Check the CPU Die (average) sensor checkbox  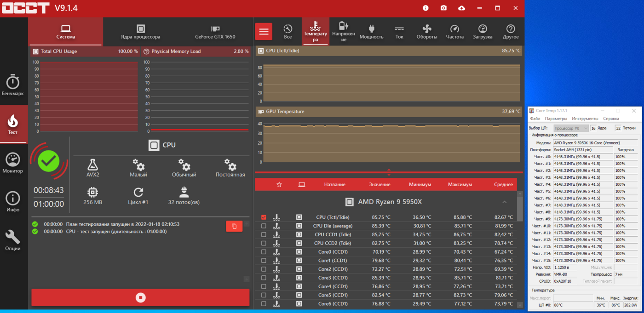point(264,226)
